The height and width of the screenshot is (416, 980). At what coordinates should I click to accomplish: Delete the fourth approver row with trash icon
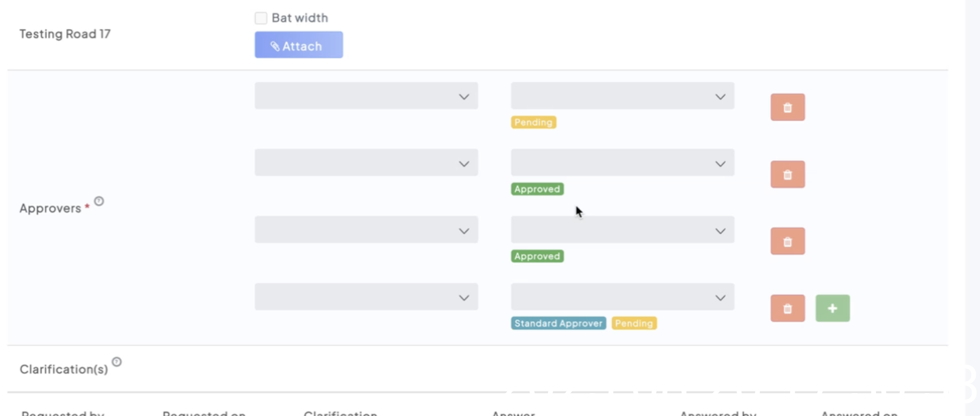tap(787, 308)
